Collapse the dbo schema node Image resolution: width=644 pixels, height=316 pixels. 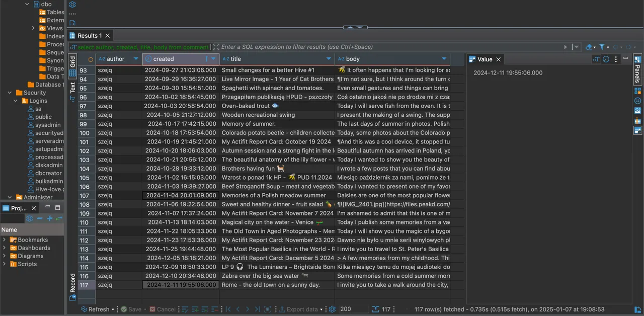(x=27, y=4)
